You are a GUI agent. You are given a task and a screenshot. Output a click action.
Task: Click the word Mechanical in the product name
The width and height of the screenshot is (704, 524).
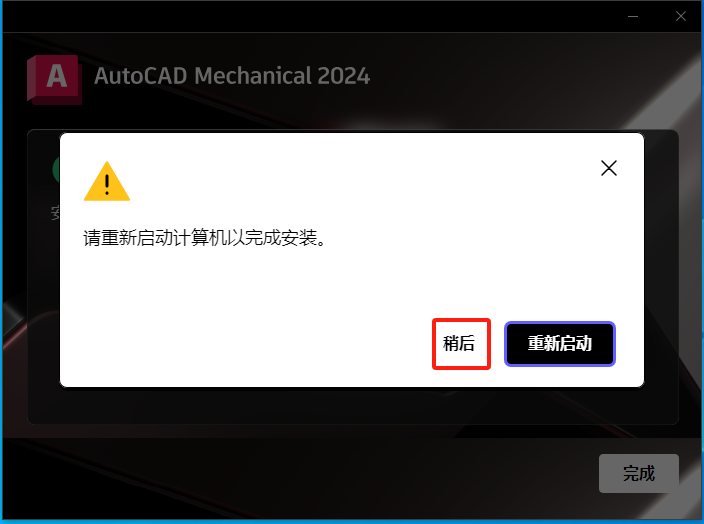253,76
